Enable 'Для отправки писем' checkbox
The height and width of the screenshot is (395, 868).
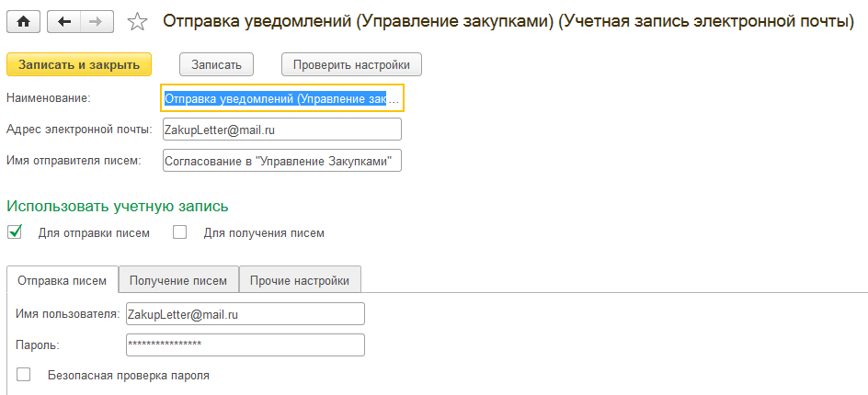point(15,232)
